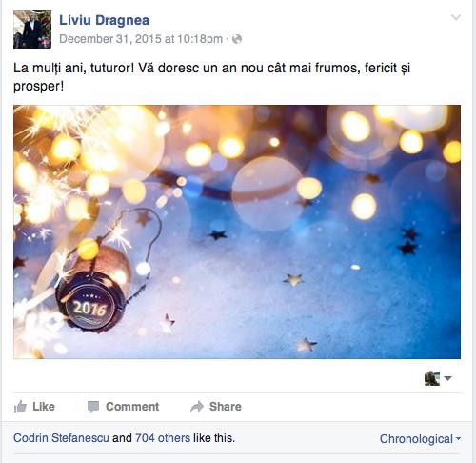The image size is (476, 463).
Task: View the 704 others who liked
Action: (x=163, y=438)
